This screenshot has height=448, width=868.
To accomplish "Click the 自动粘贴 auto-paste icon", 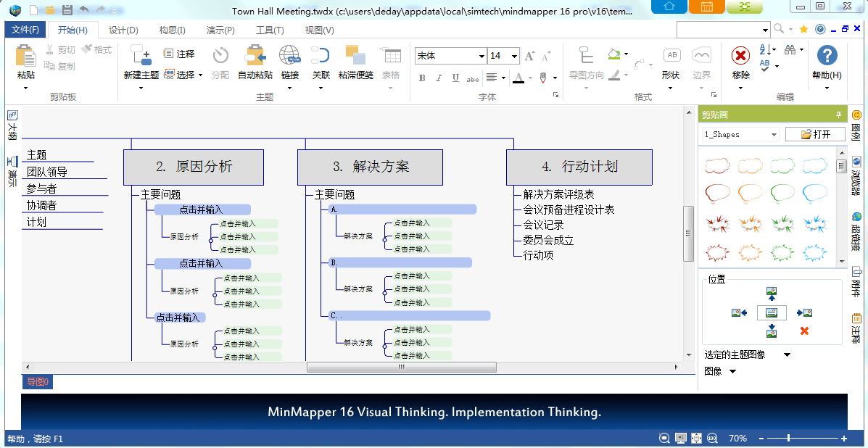I will pos(255,56).
